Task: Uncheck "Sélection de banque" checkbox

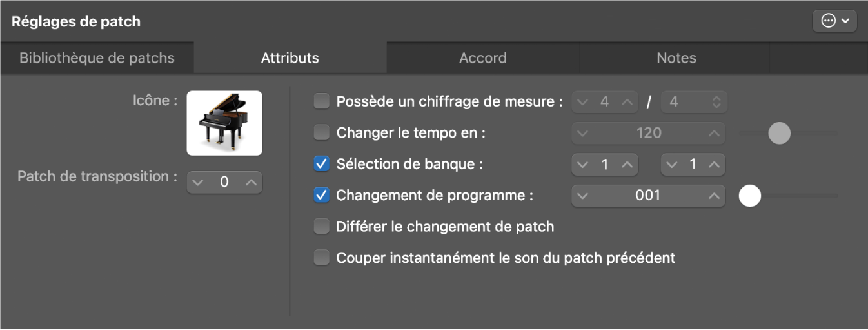Action: 321,165
